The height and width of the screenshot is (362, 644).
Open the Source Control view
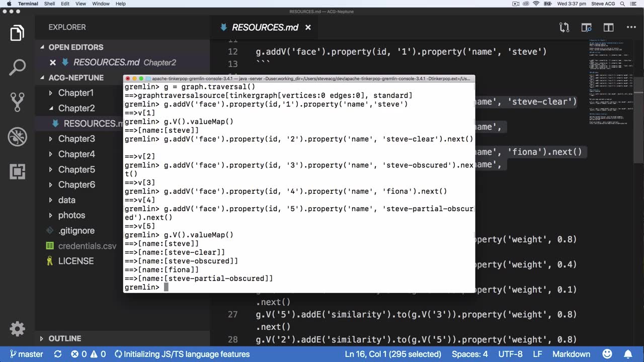pos(17,102)
